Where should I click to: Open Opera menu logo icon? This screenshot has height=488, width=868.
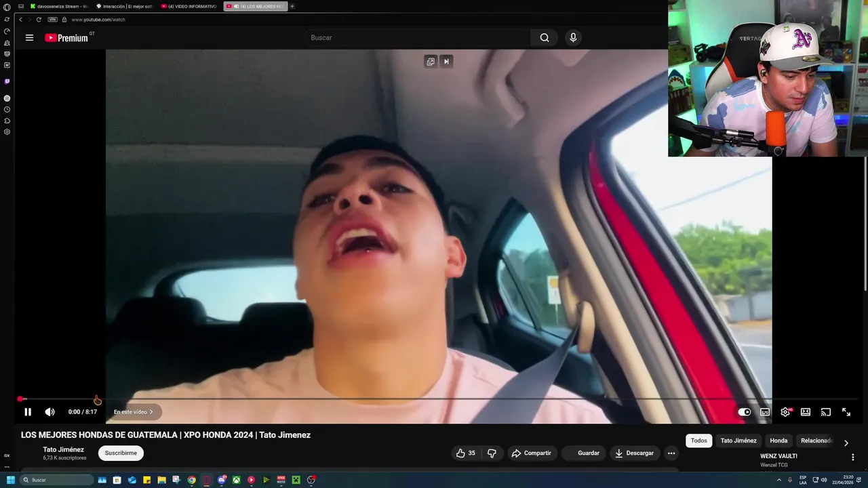pos(7,7)
